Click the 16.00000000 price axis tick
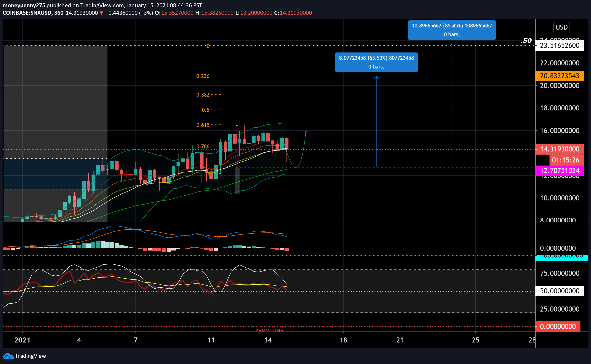This screenshot has width=591, height=364. click(x=560, y=131)
